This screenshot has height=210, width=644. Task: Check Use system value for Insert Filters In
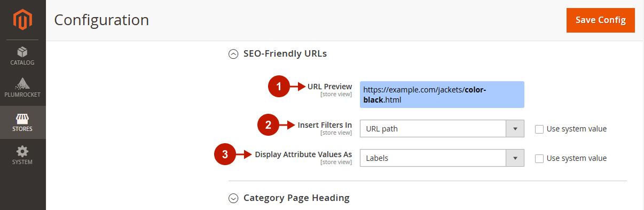coord(539,129)
